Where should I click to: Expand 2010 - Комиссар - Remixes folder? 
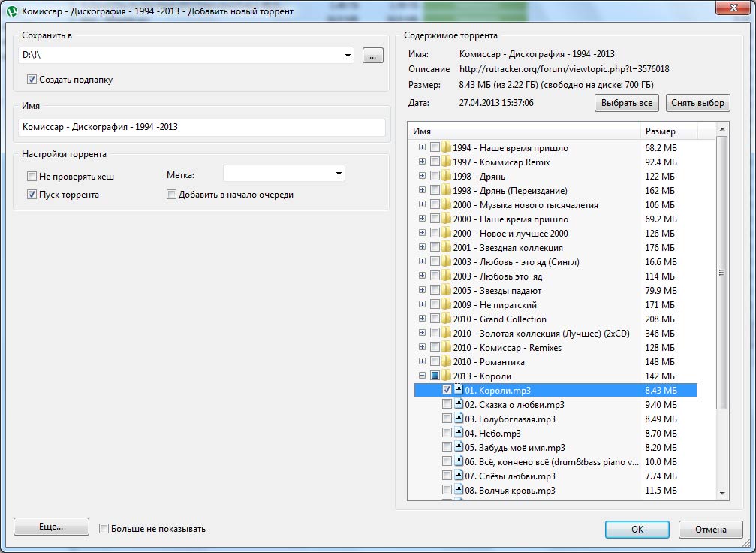(423, 347)
